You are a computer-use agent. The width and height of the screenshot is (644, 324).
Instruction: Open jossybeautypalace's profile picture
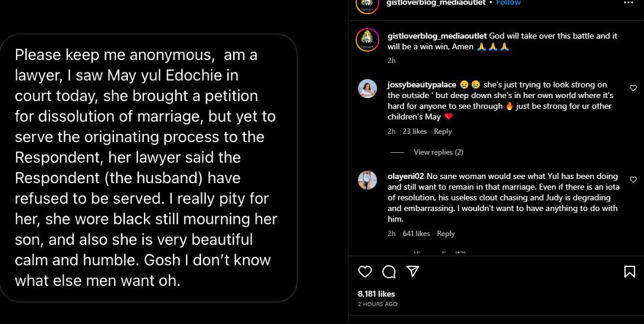pyautogui.click(x=367, y=88)
